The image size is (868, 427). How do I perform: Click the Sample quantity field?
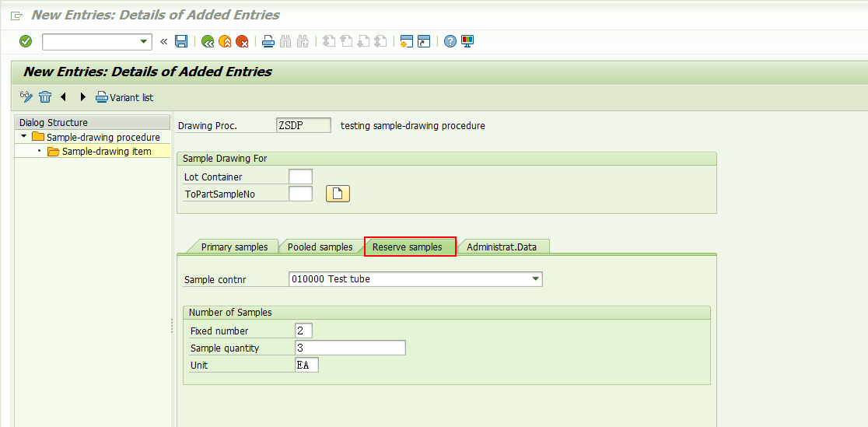pos(351,348)
